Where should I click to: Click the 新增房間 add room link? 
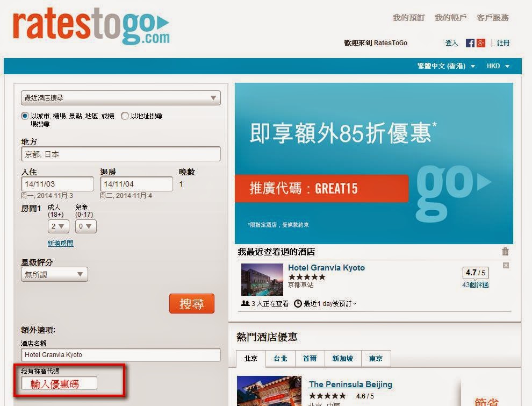60,244
